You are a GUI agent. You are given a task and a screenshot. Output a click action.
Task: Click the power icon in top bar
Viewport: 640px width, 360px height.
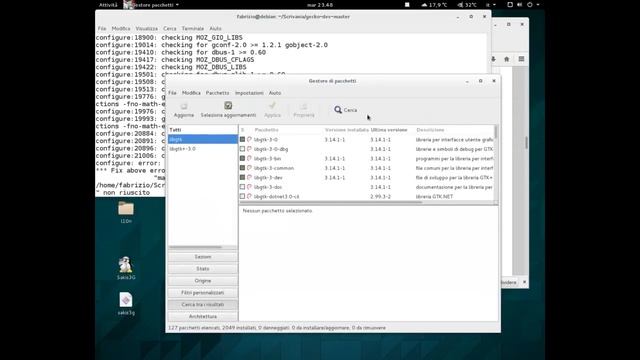pyautogui.click(x=530, y=5)
